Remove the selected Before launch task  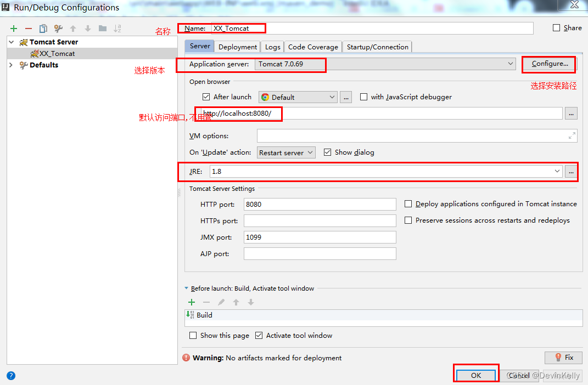pyautogui.click(x=206, y=302)
